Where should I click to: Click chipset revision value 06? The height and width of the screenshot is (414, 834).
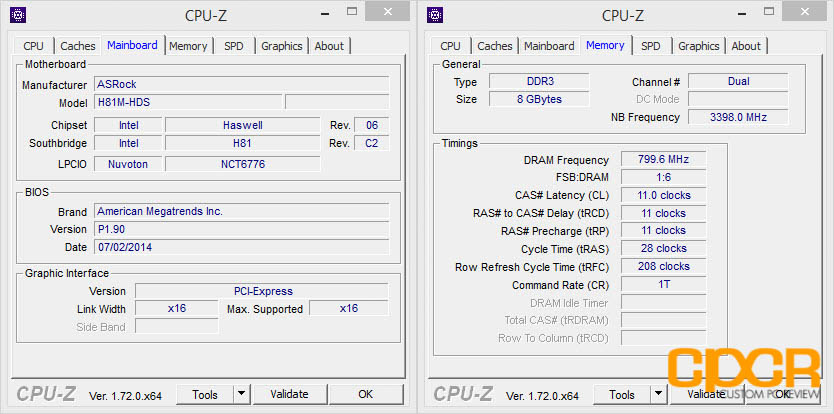(372, 126)
